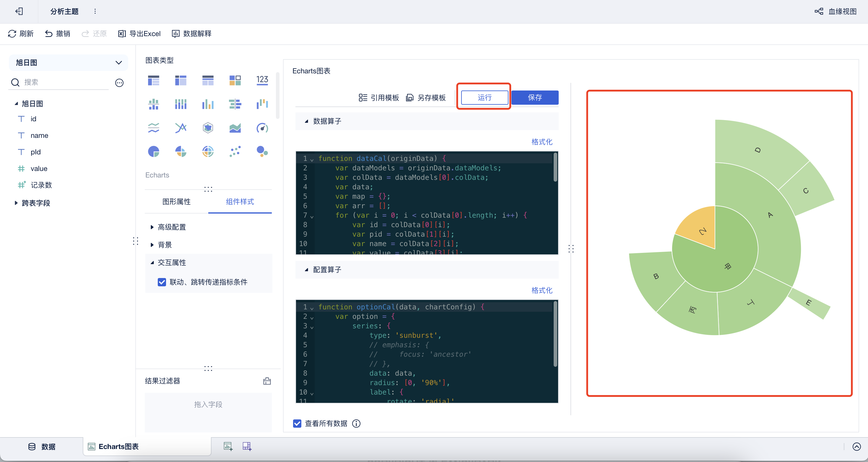Viewport: 868px width, 462px height.
Task: Uncheck linkage and jump indicator condition
Action: pos(162,282)
